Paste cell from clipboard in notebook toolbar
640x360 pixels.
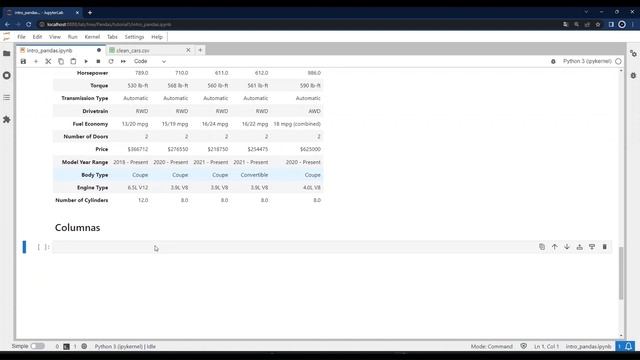click(73, 61)
